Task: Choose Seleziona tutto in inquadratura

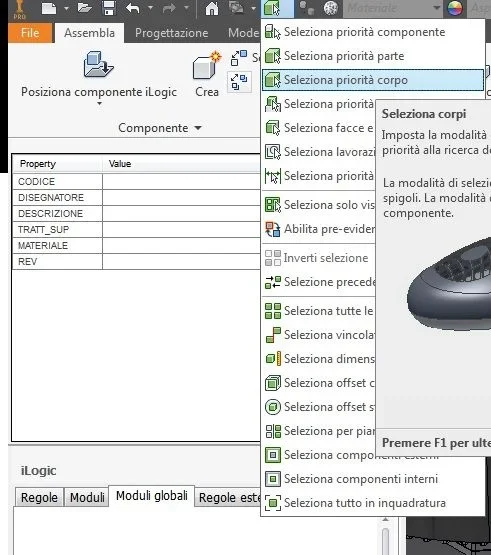Action: tap(372, 503)
